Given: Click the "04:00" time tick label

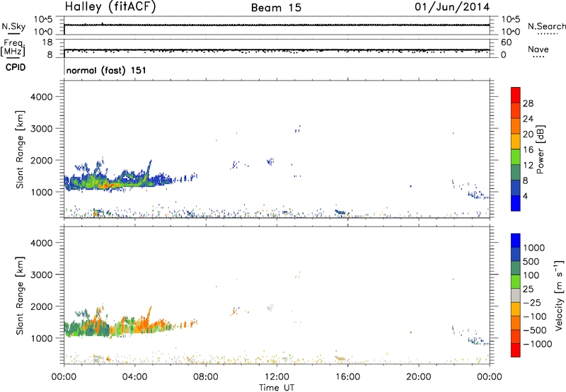Looking at the screenshot, I should tap(134, 377).
